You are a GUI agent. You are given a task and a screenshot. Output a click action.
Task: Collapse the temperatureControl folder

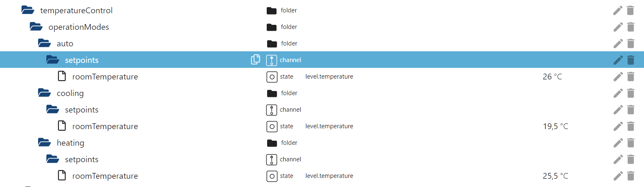(x=27, y=10)
